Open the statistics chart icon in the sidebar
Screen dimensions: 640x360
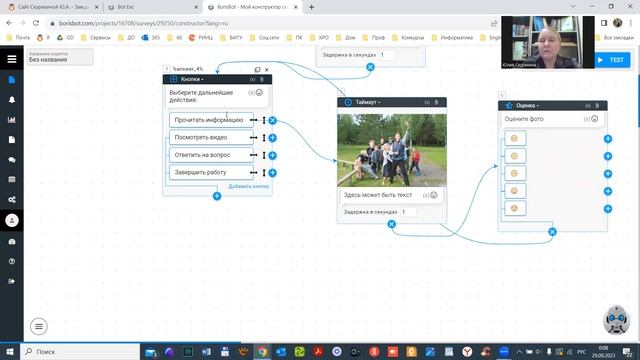12,120
